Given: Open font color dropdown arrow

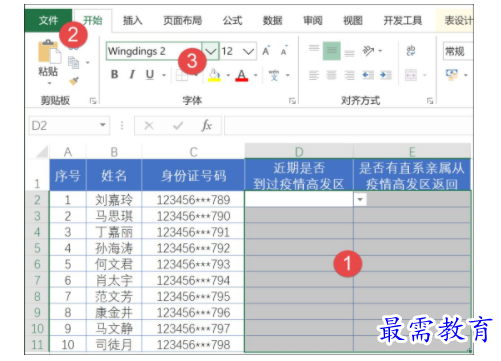Looking at the screenshot, I should point(256,75).
